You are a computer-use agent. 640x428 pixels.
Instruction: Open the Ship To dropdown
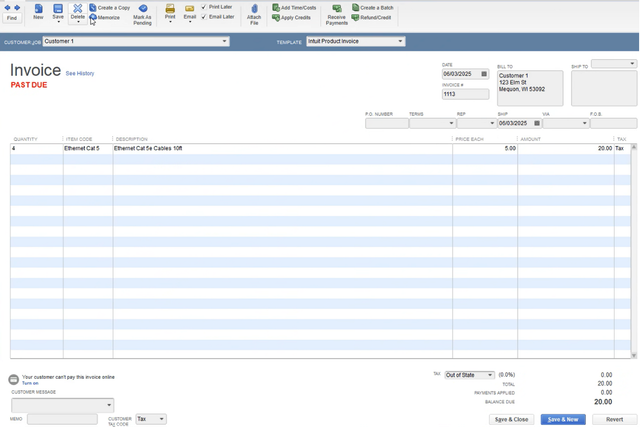632,64
